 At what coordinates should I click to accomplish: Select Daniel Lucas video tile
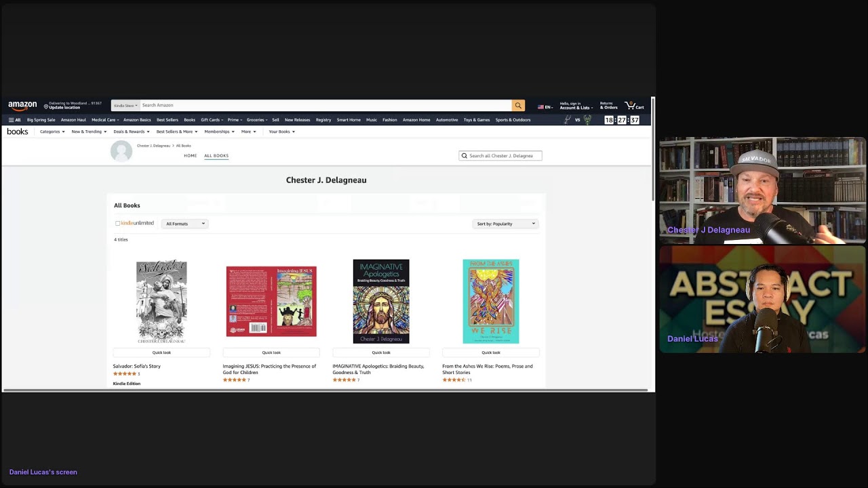click(763, 300)
